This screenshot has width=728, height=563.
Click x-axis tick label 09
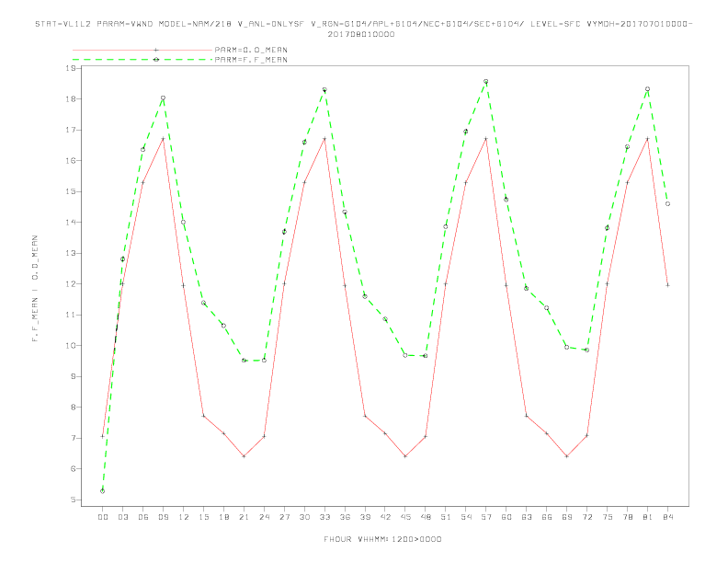pos(163,517)
